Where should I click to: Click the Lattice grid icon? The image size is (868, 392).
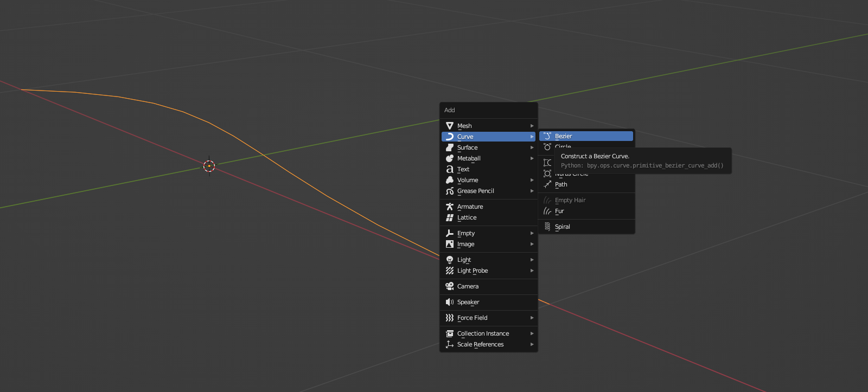click(449, 217)
